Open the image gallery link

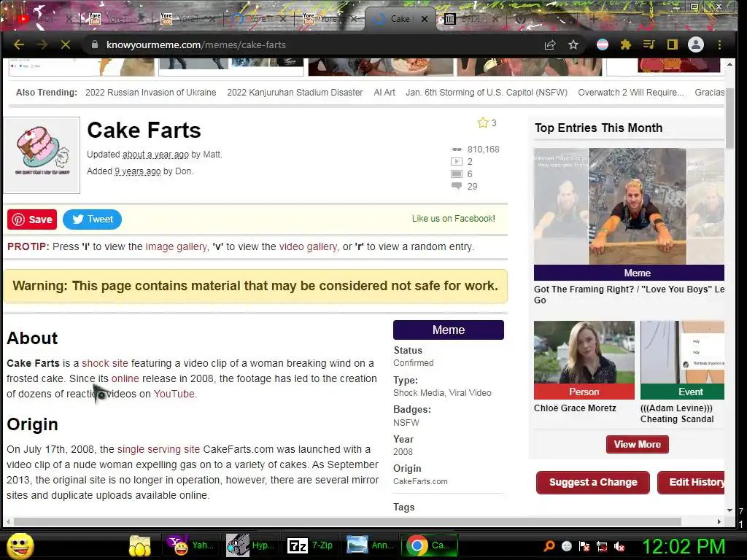177,246
